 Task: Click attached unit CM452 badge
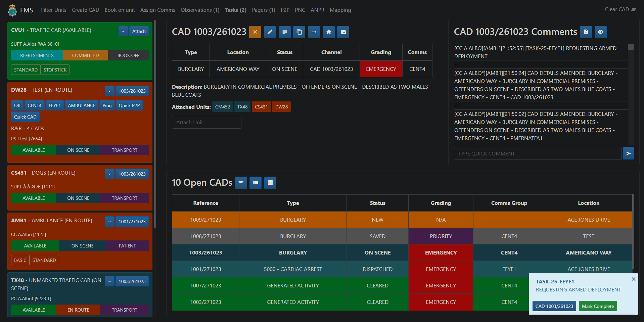coord(223,107)
